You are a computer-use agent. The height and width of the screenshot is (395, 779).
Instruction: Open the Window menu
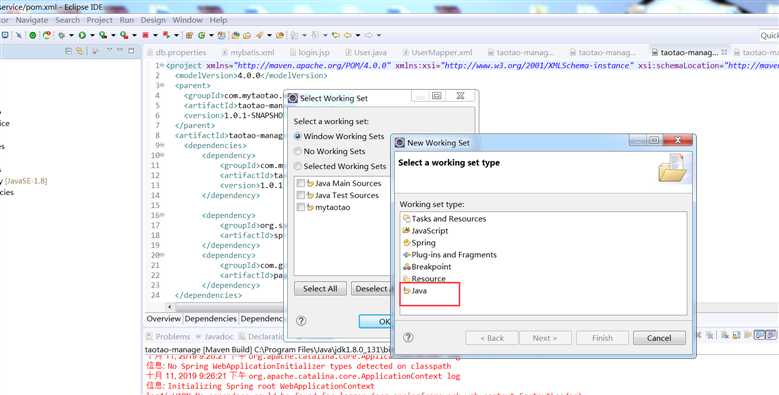[x=187, y=20]
